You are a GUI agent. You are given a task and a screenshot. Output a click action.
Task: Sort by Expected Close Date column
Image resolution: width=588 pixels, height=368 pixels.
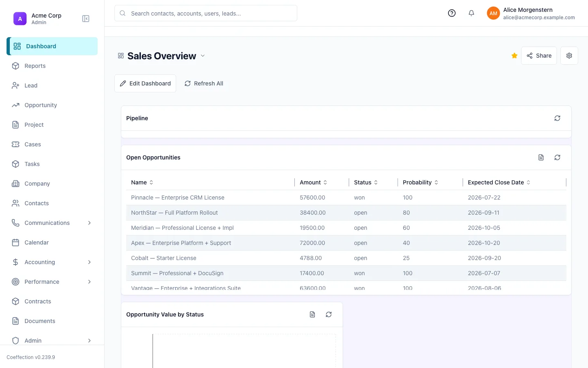[x=499, y=182]
